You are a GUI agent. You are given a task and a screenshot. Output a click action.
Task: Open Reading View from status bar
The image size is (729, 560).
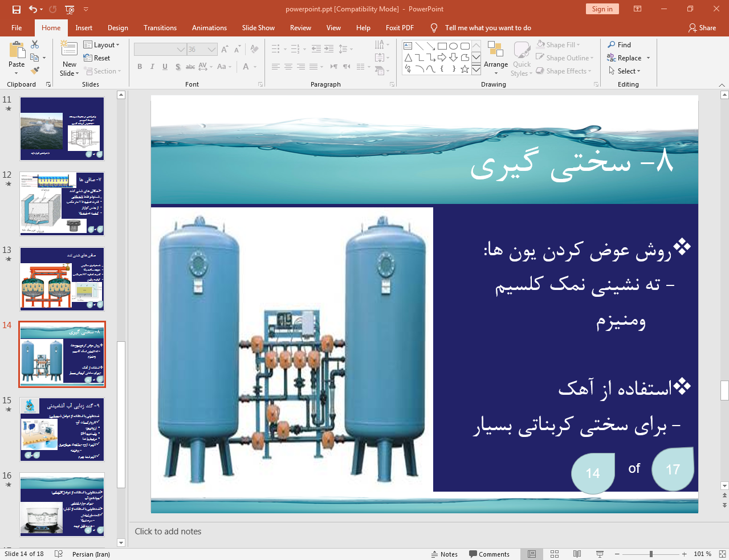(x=577, y=554)
